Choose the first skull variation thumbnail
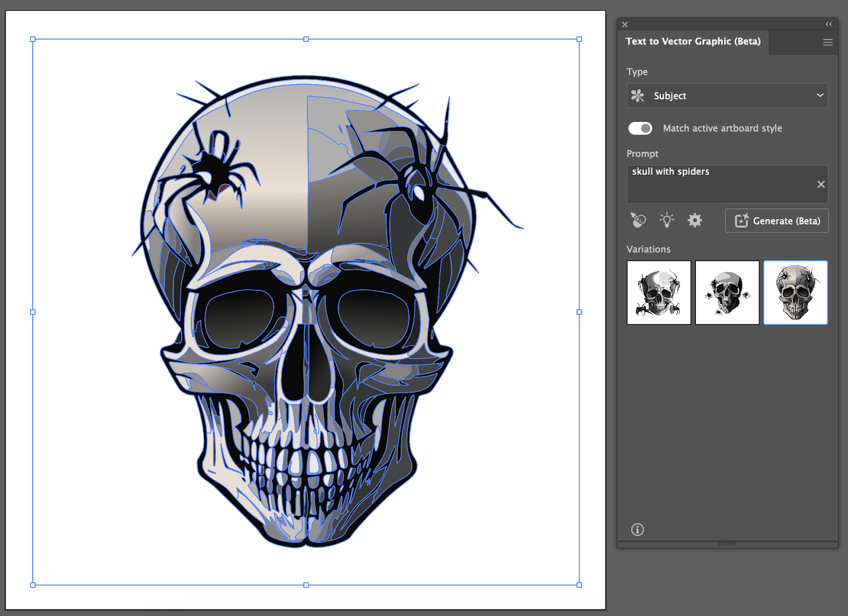Viewport: 848px width, 616px height. (x=659, y=292)
